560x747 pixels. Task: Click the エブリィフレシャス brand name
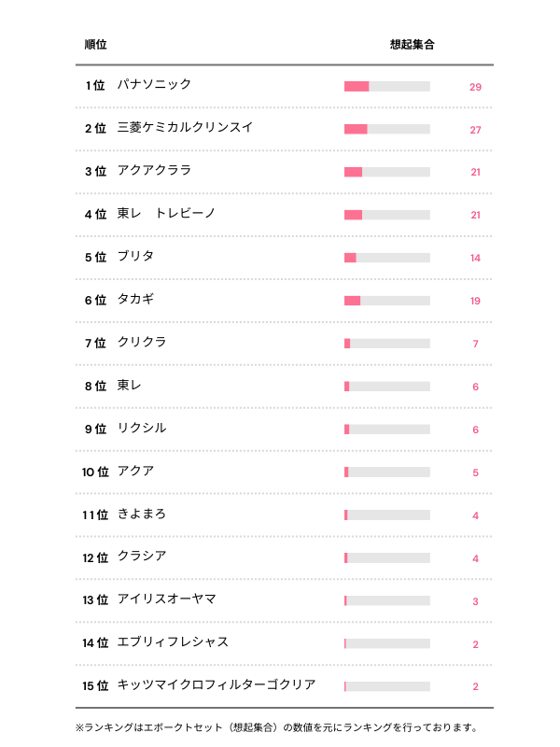click(173, 642)
